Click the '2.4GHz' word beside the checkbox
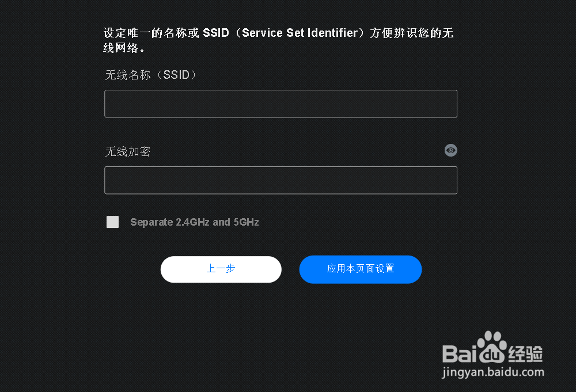The height and width of the screenshot is (392, 576). 192,222
